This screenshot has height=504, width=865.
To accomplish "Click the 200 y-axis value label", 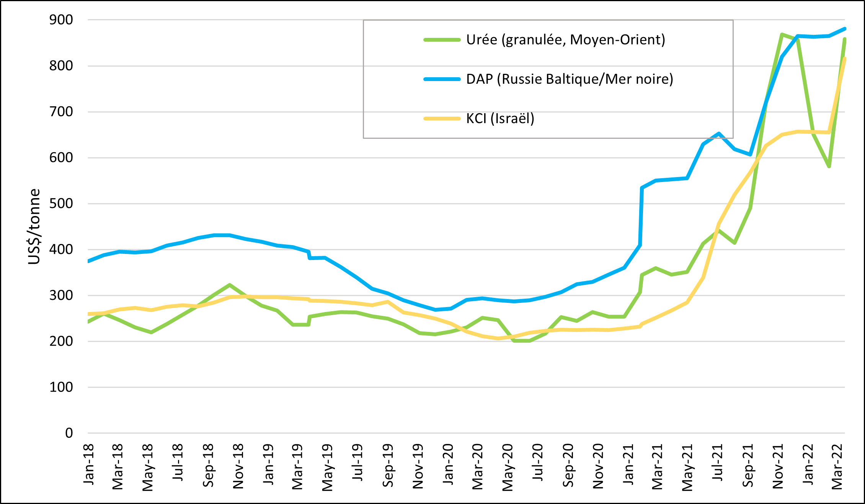I will point(61,341).
